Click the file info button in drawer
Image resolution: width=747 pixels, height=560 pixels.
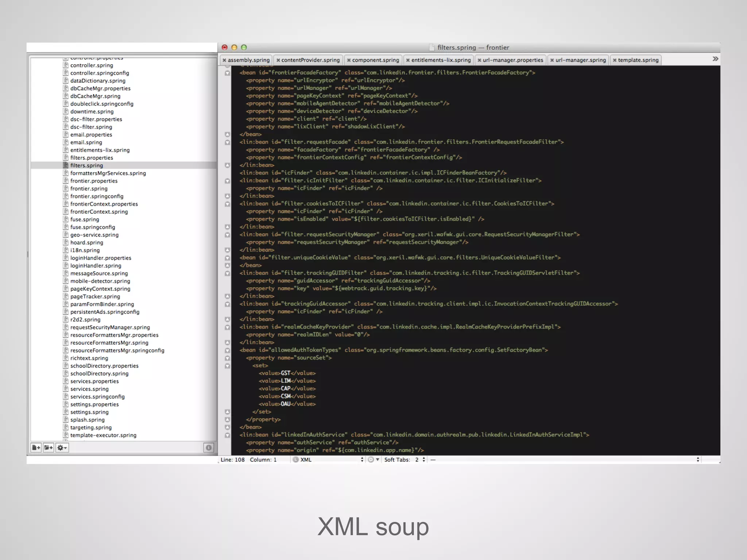(x=209, y=447)
